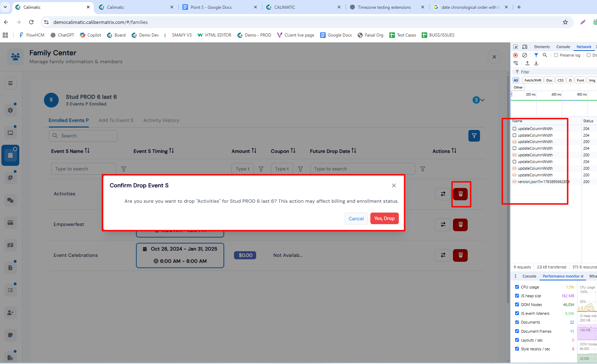Open DevTools Network tab
The height and width of the screenshot is (364, 597).
coord(584,47)
